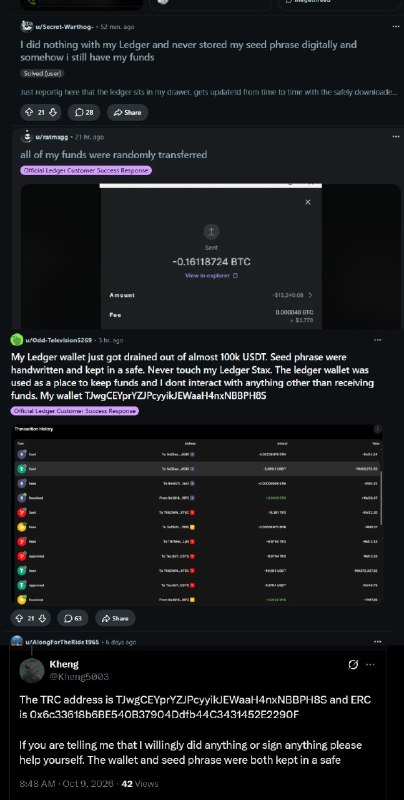Open Kheng tweet's more options menu
Screen dimensions: 404x800
pyautogui.click(x=371, y=665)
